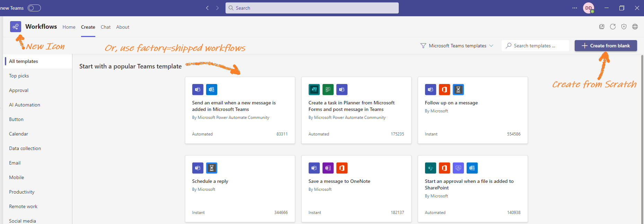Go forward using the right arrow
Viewport: 644px width, 224px height.
(x=218, y=8)
